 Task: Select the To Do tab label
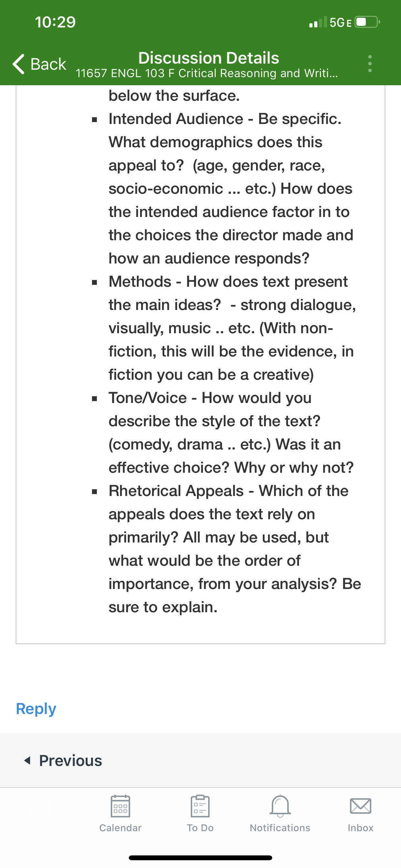click(200, 828)
